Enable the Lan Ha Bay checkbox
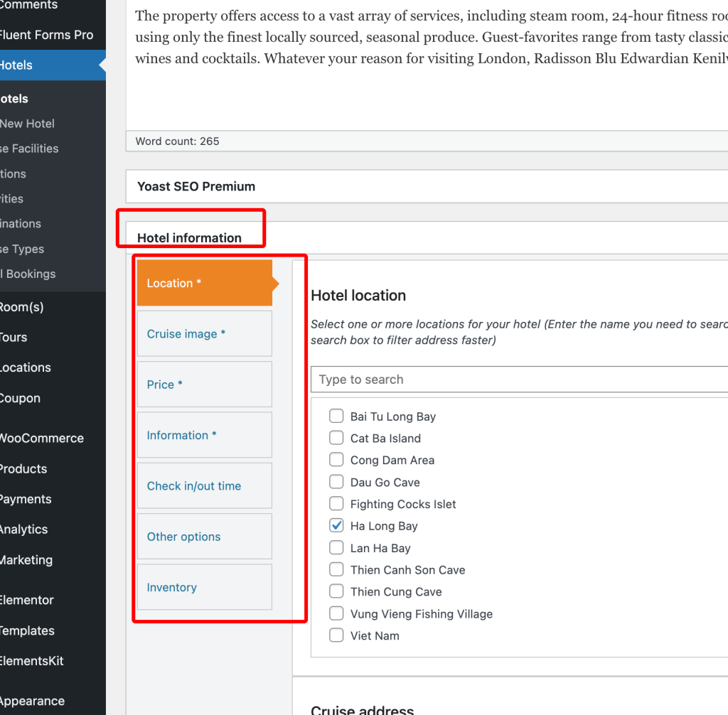 coord(336,548)
